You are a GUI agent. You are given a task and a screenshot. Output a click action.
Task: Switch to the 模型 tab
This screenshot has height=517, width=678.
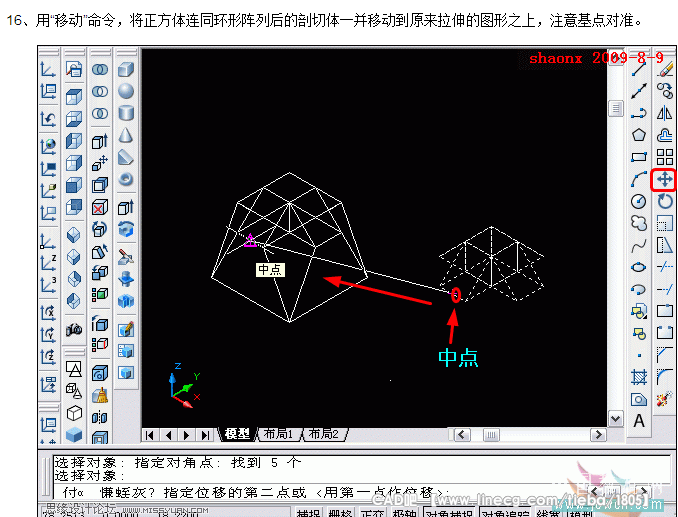[x=237, y=434]
